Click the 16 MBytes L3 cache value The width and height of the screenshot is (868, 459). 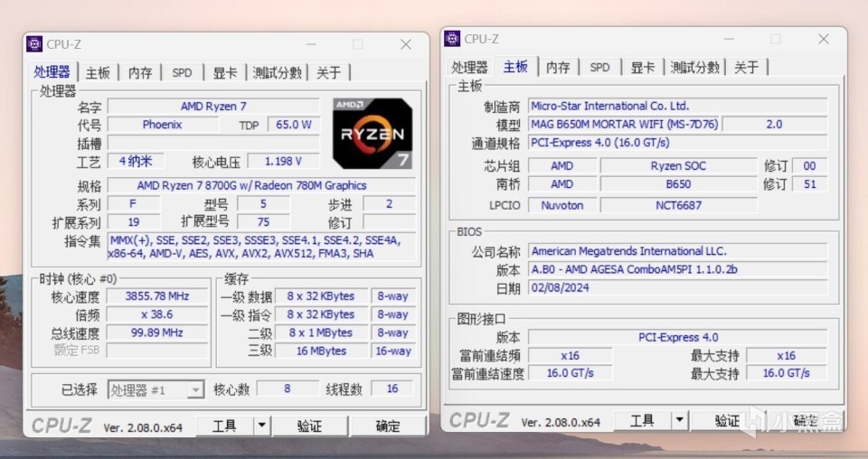tap(321, 351)
